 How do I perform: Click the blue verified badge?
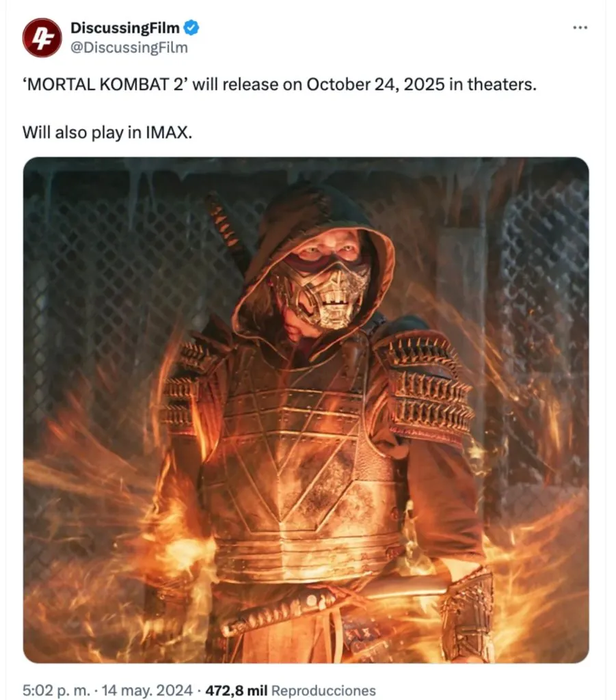[x=191, y=27]
